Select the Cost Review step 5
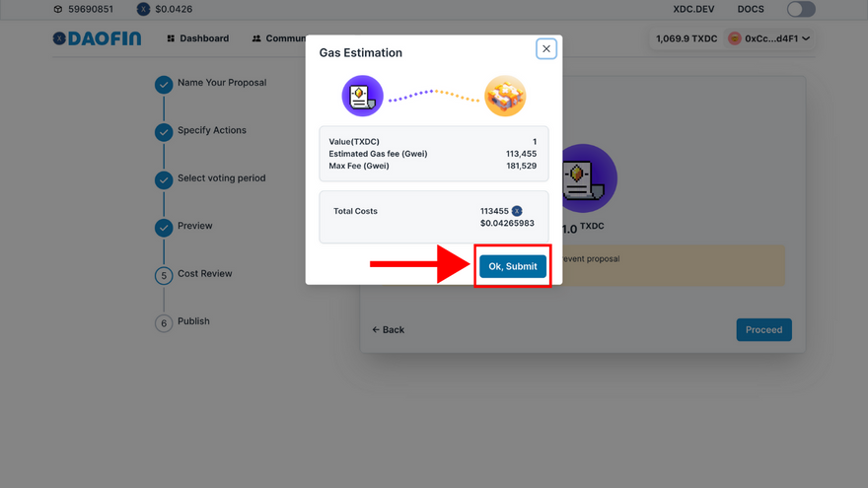This screenshot has width=868, height=488. click(193, 274)
